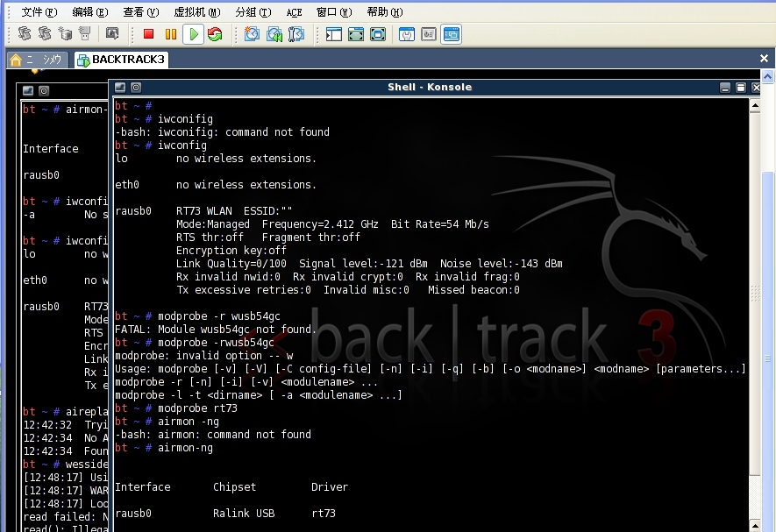The image size is (776, 532).
Task: Click the 12:42:32 line in the background terminal
Action: 66,425
